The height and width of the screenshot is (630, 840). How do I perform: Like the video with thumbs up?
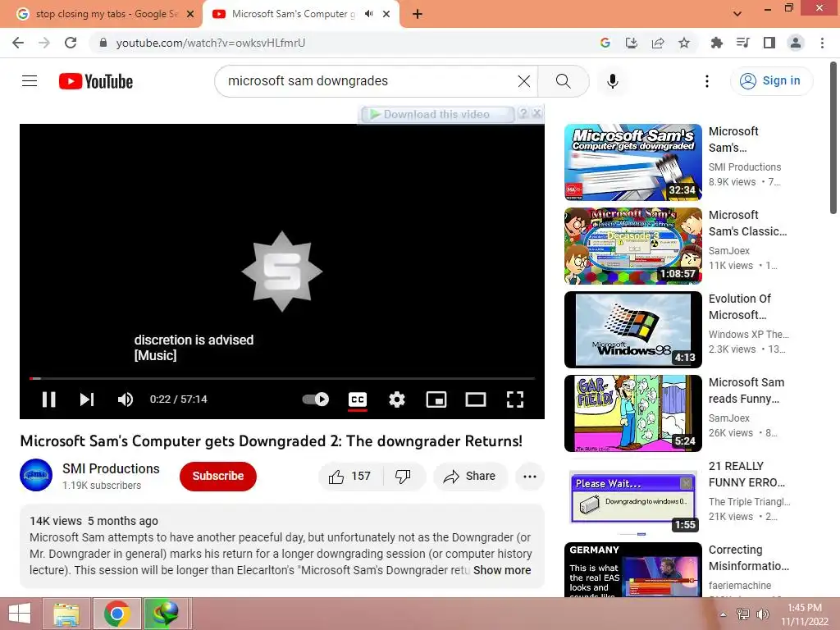coord(350,477)
